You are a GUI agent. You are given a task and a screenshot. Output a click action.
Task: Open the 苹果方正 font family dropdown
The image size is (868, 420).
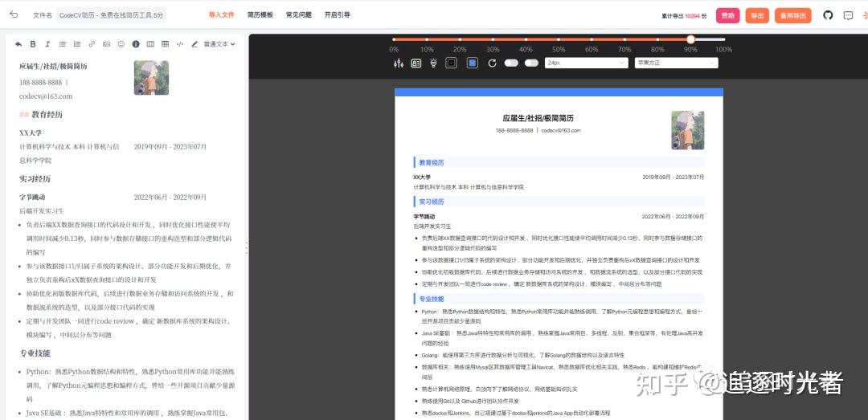tap(677, 63)
